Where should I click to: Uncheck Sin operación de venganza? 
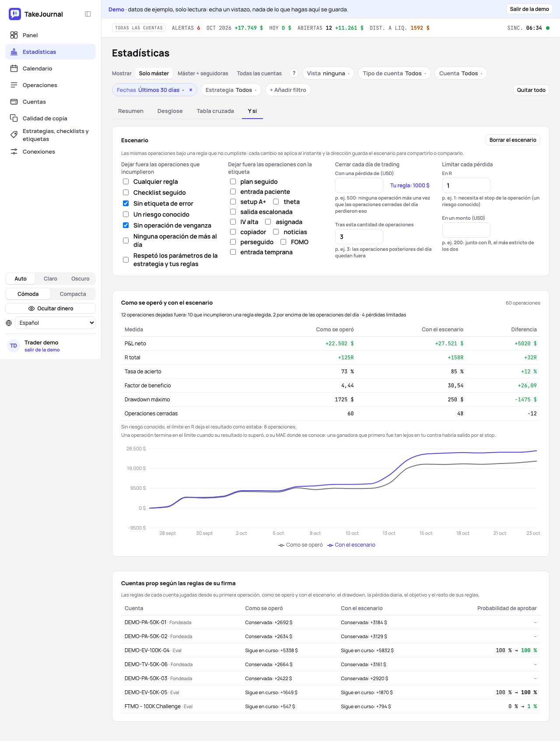[x=126, y=225]
